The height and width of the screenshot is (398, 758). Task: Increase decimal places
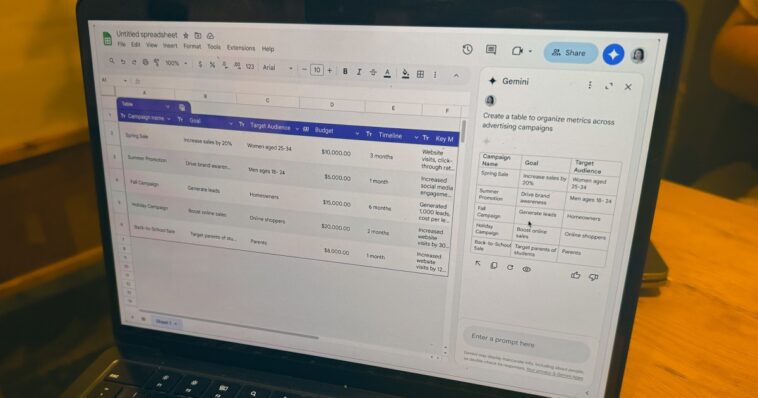[237, 65]
